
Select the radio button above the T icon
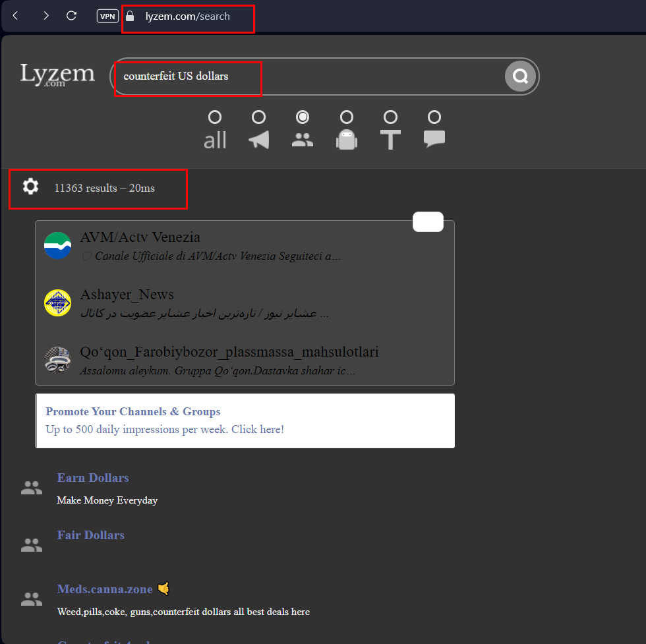point(390,117)
